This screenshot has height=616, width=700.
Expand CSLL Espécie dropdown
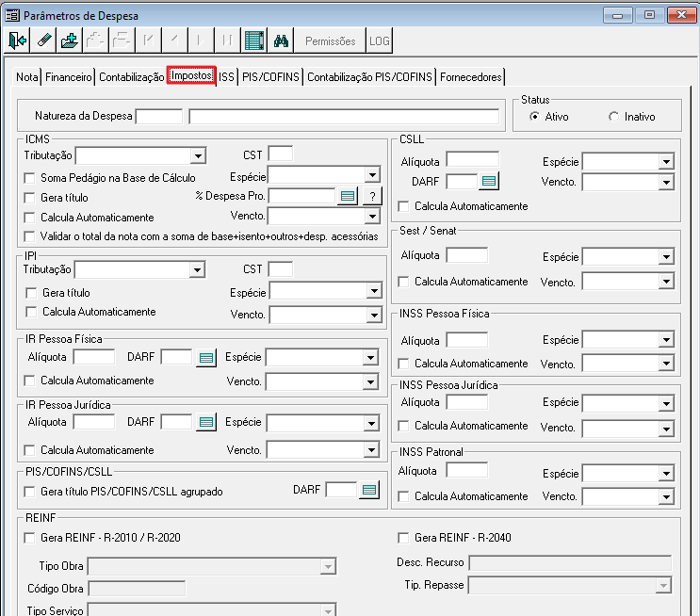(666, 162)
